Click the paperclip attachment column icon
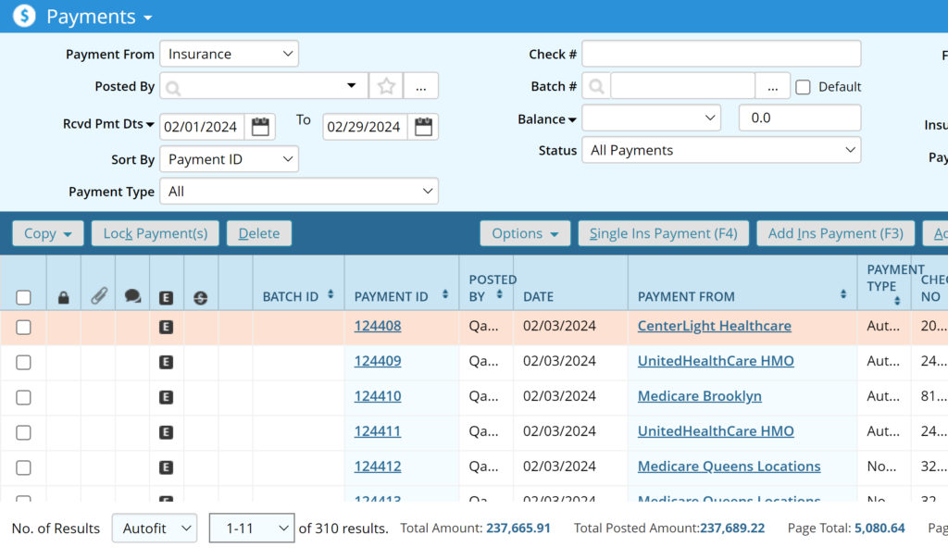This screenshot has width=948, height=560. pos(98,297)
